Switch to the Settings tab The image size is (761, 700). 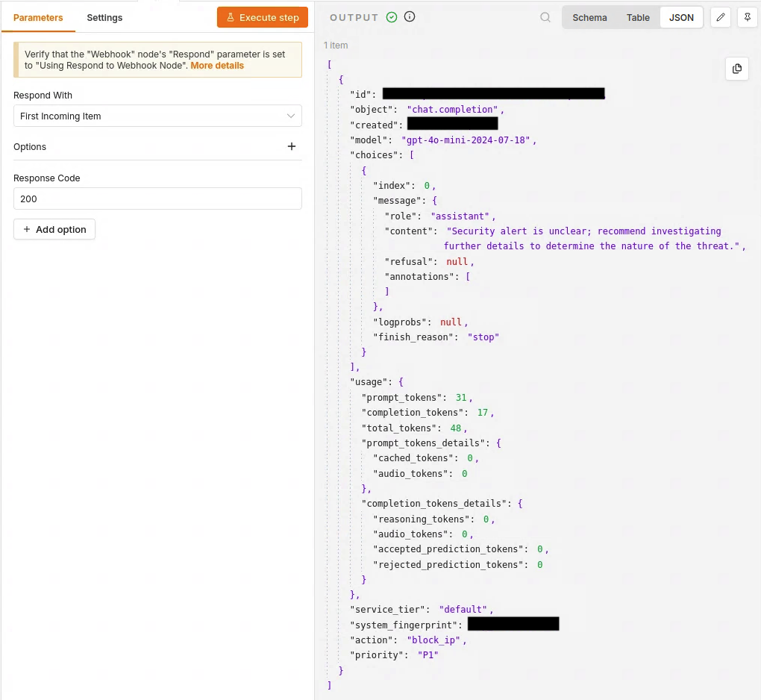click(104, 17)
